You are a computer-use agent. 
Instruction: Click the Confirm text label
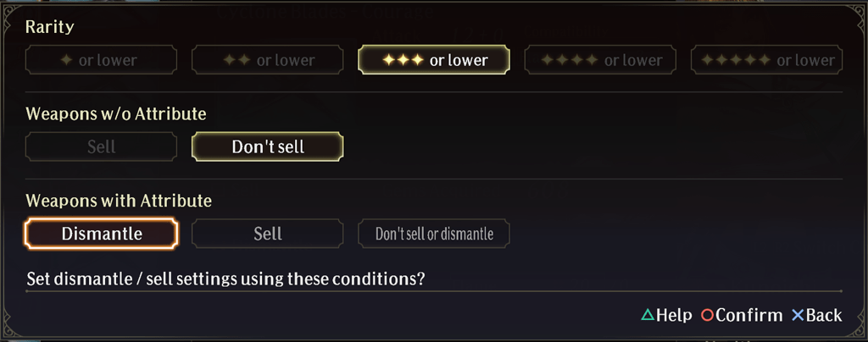[749, 315]
